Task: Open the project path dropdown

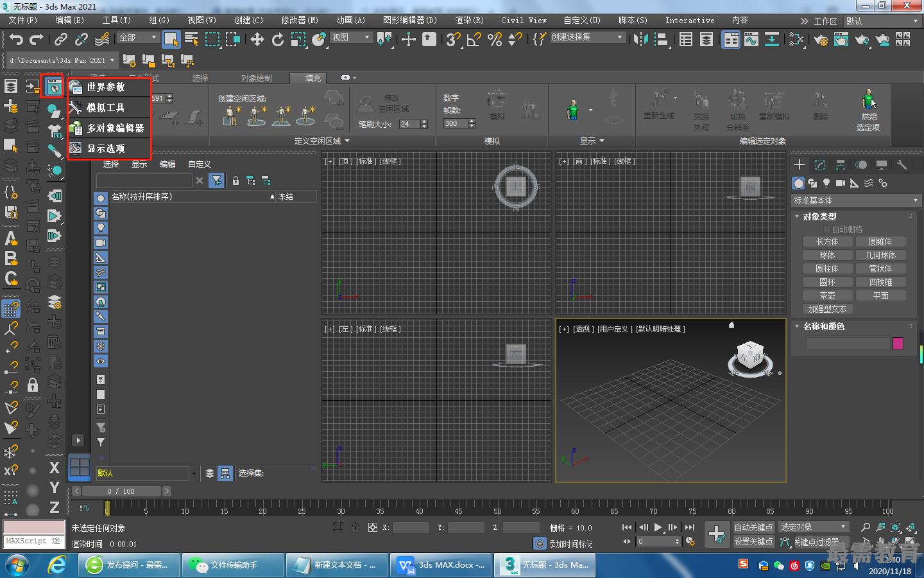Action: point(62,60)
